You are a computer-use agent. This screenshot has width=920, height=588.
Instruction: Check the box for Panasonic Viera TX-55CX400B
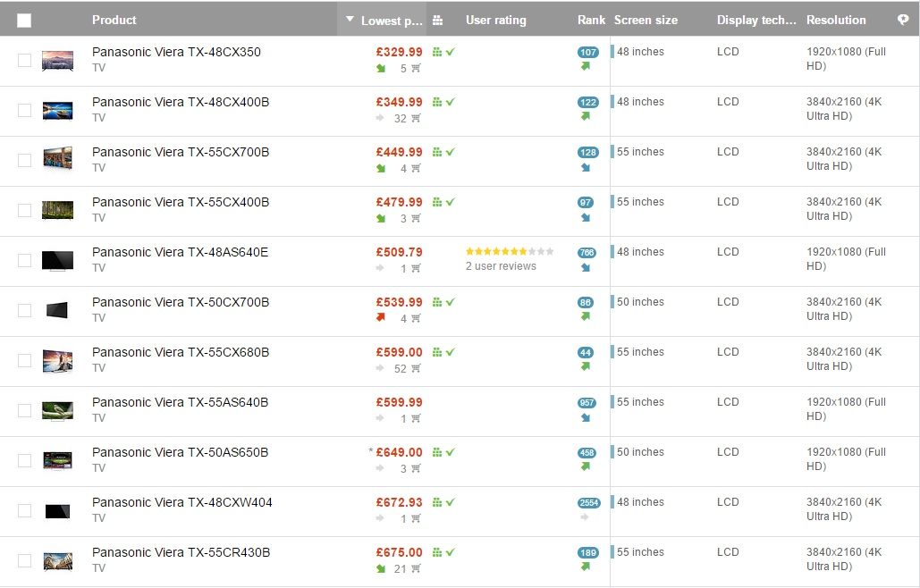click(x=24, y=210)
